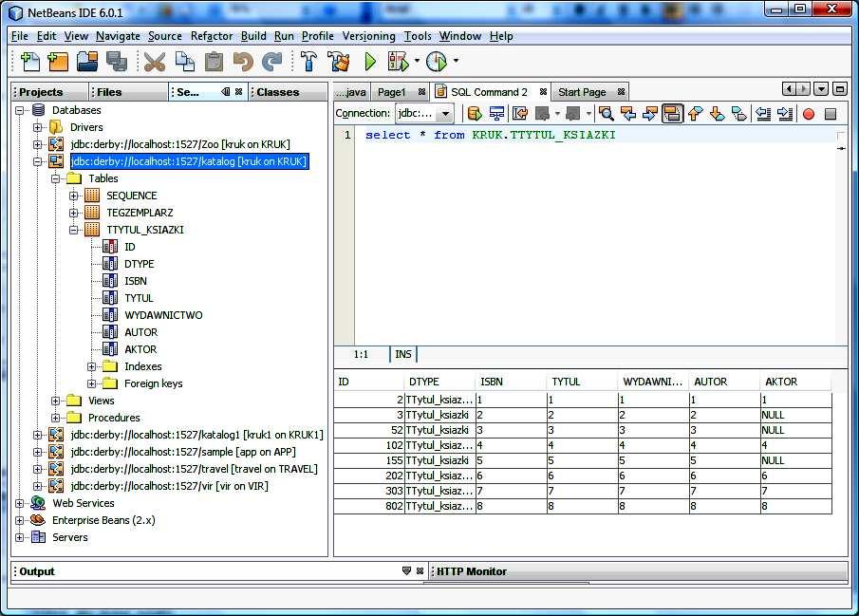Image resolution: width=859 pixels, height=616 pixels.
Task: Run the main project with green arrow
Action: point(370,62)
